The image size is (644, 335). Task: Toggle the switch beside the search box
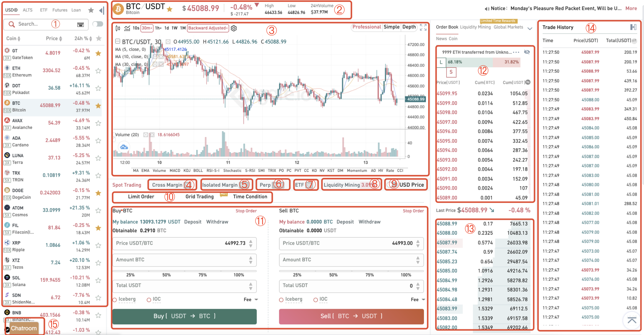coord(98,24)
